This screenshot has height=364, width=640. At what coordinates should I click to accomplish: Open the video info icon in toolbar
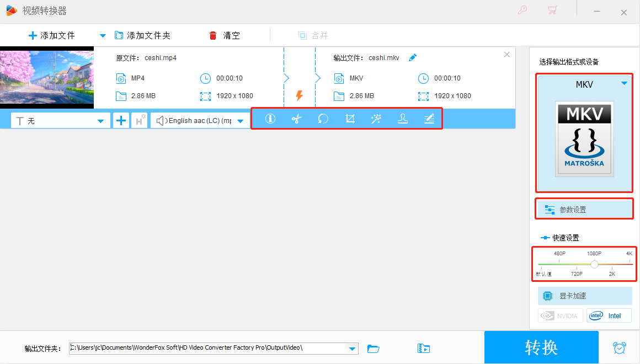[270, 119]
